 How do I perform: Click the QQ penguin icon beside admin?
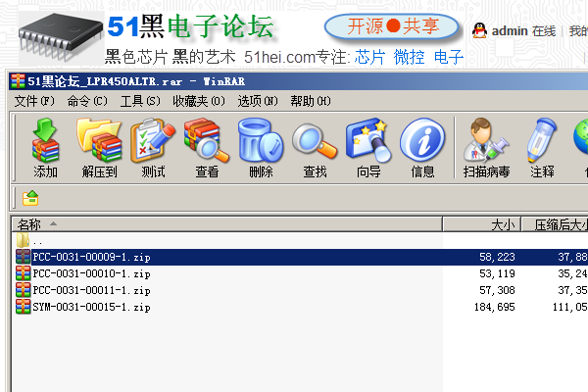(x=479, y=30)
